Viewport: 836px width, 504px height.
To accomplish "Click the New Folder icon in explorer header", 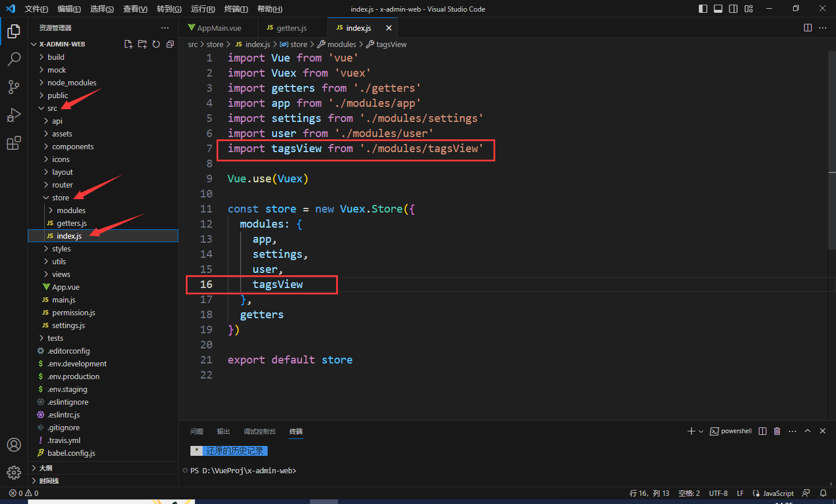I will pos(142,44).
